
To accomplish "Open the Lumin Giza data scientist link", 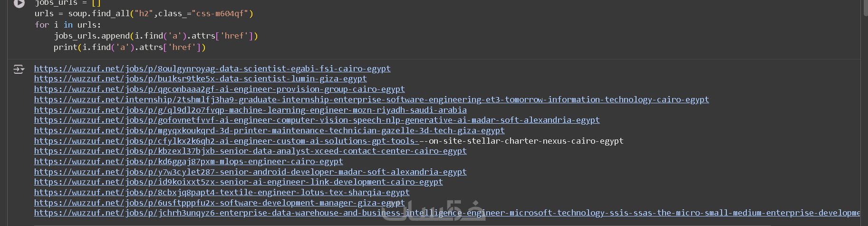I will tap(200, 79).
